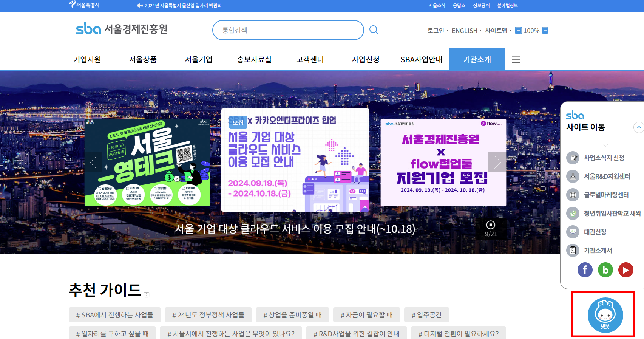Click the search magnifier icon
644x339 pixels.
[374, 30]
